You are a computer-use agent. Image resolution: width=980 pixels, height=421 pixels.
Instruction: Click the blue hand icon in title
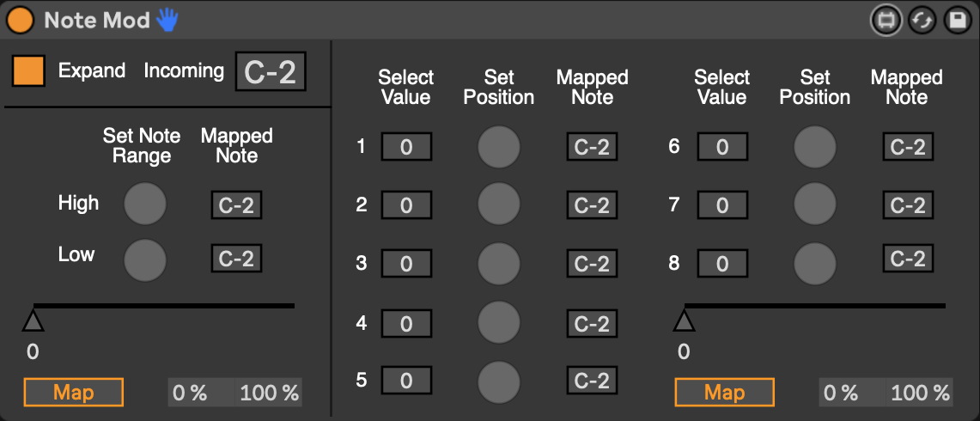[x=167, y=20]
